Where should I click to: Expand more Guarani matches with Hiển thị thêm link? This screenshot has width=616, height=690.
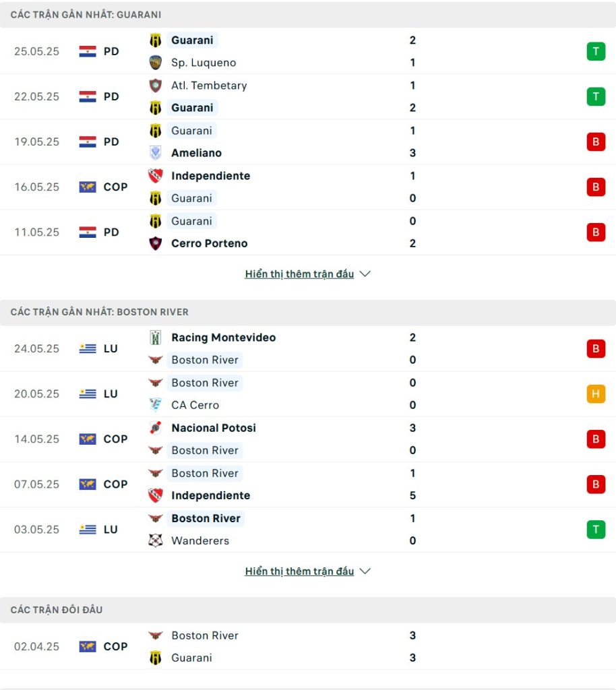tap(299, 274)
